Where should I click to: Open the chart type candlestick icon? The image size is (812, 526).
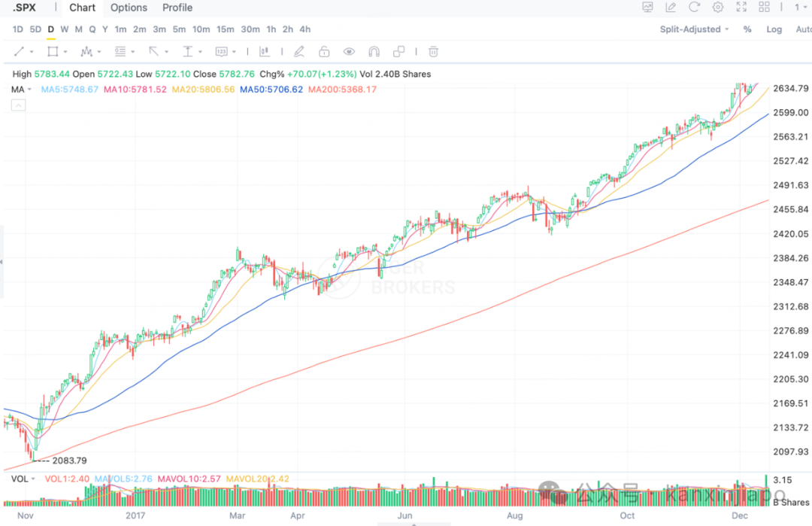pyautogui.click(x=265, y=51)
